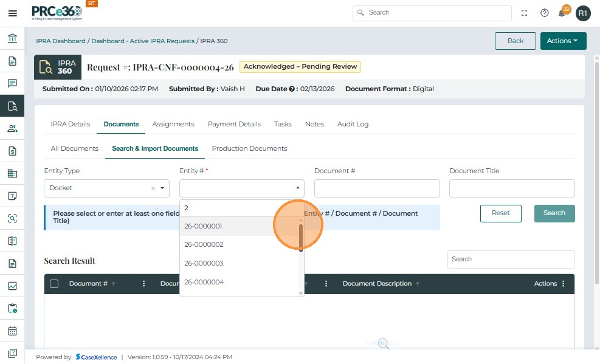Sort by Document # column arrow
Image resolution: width=600 pixels, height=364 pixels.
pos(113,284)
